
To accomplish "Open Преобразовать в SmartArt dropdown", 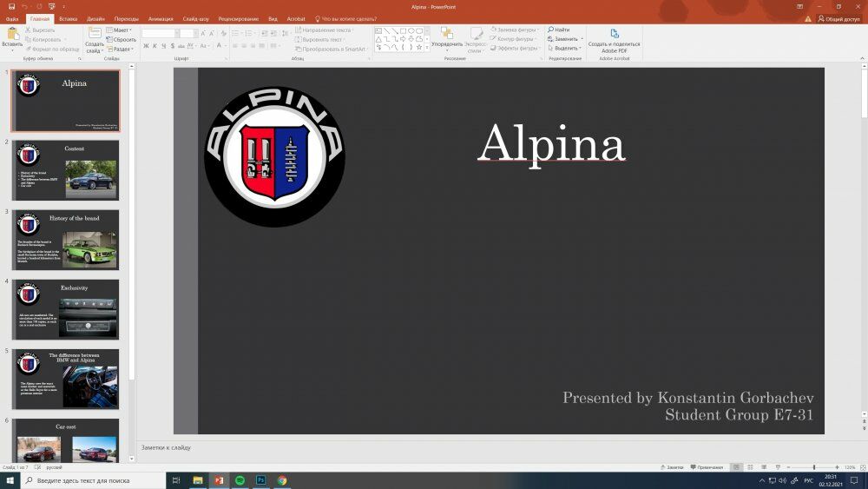I will pyautogui.click(x=331, y=49).
